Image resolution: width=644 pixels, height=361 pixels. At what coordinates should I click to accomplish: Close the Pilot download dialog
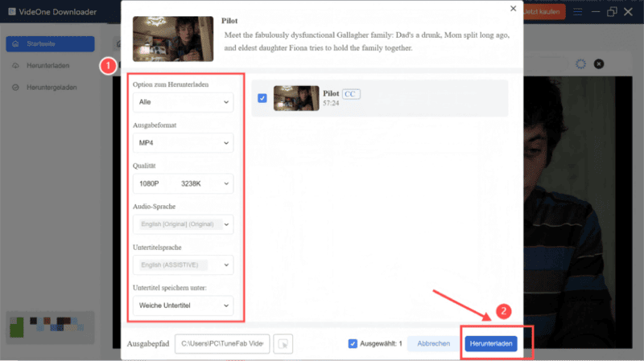[x=514, y=9]
